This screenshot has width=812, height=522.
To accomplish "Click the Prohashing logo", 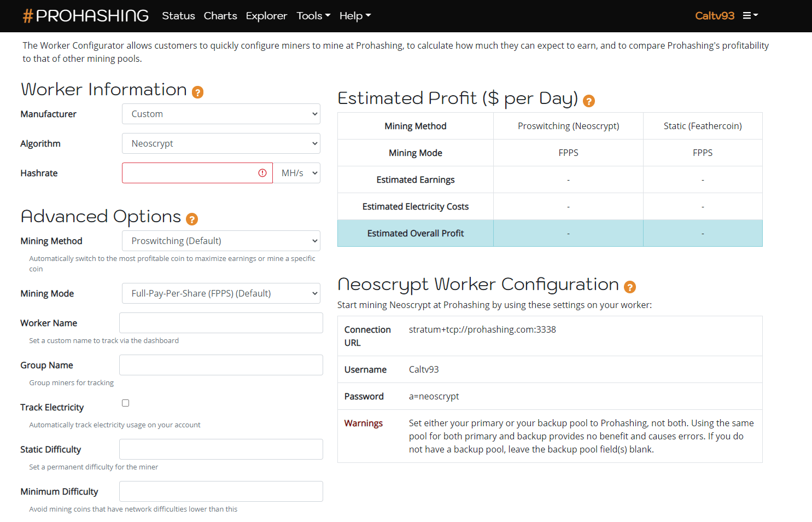I will point(86,16).
